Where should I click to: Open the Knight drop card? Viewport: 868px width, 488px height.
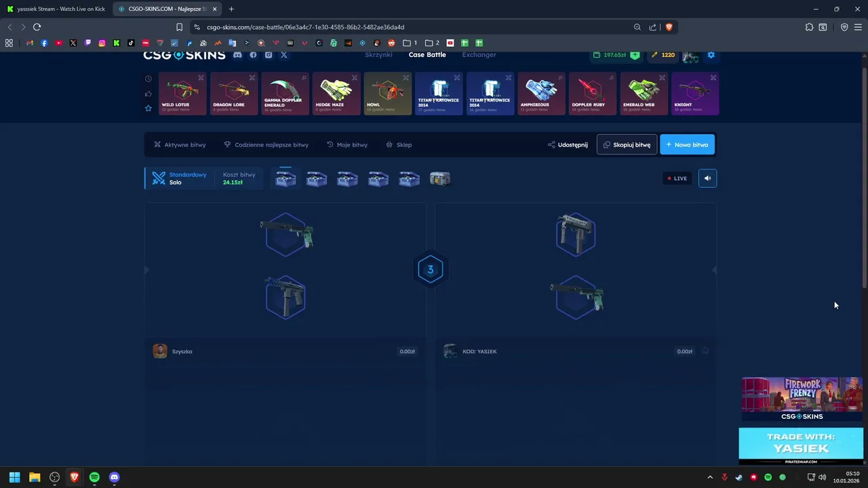pos(695,94)
